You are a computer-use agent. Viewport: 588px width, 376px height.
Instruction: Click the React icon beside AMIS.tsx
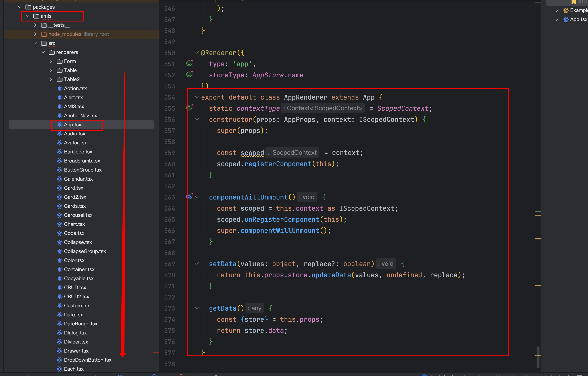click(60, 107)
